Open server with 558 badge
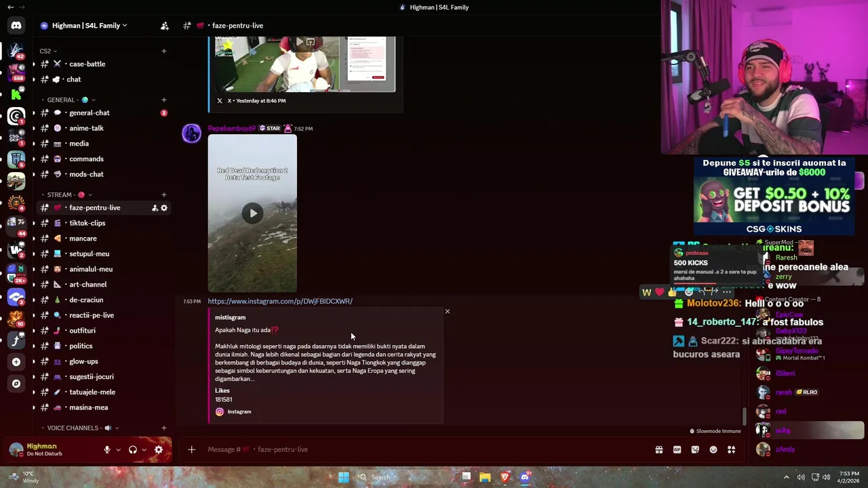Screen dimensions: 868x488 tap(16, 72)
